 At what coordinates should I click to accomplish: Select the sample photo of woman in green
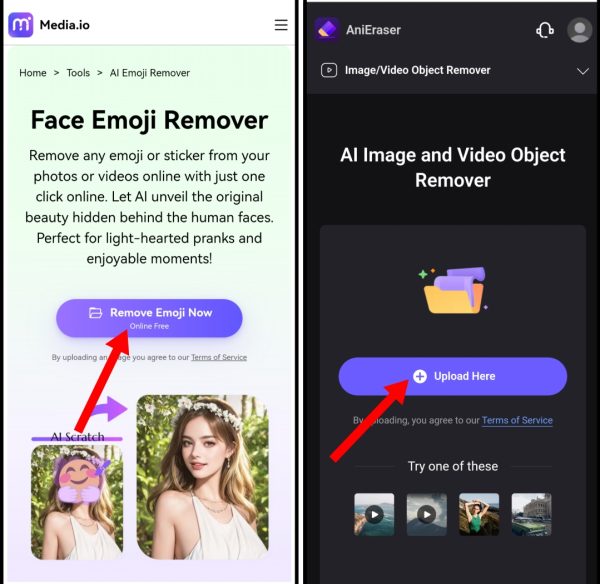click(479, 514)
